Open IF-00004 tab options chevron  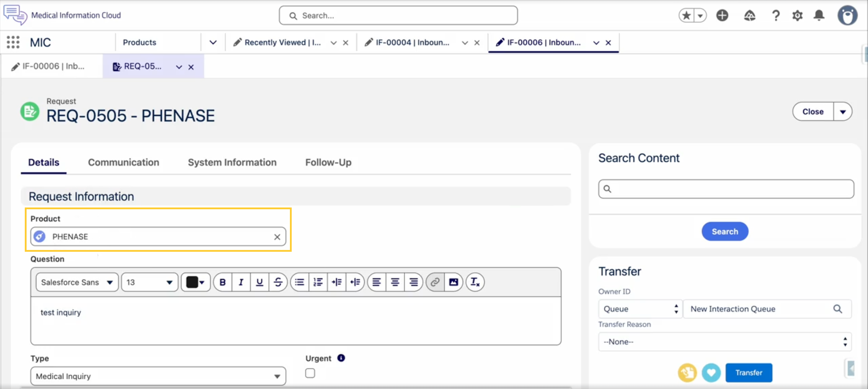click(465, 43)
